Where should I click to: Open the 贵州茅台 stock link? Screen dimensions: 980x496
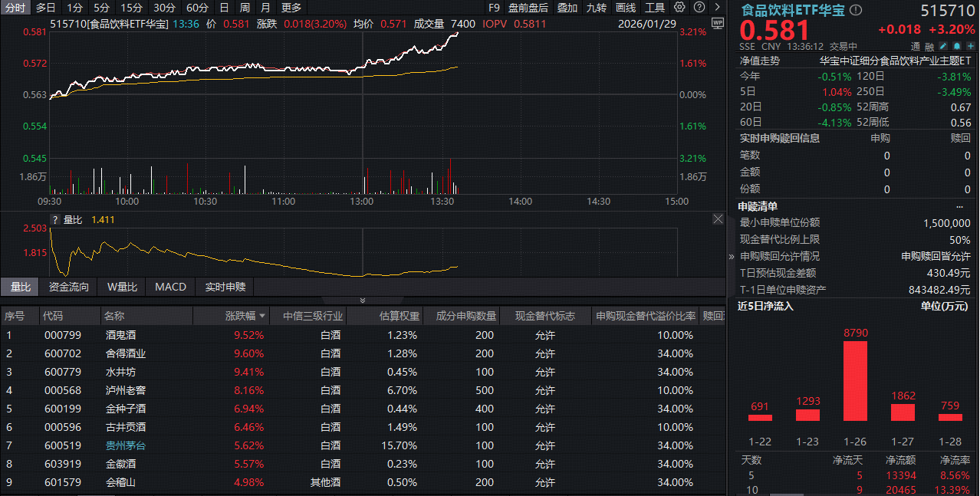124,445
